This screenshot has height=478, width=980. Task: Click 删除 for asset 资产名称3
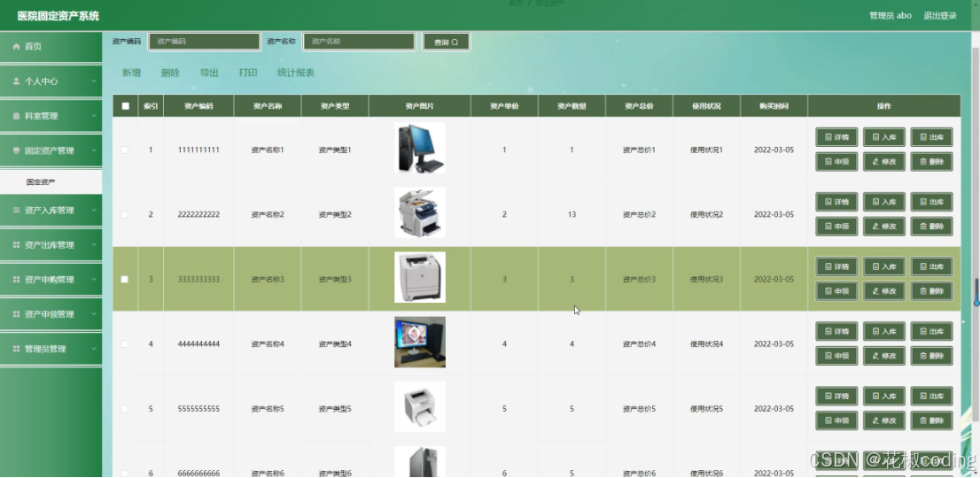[931, 291]
